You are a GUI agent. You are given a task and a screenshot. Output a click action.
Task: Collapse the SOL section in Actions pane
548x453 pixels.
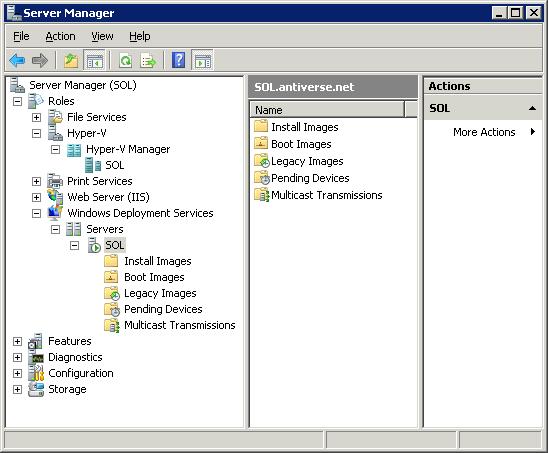click(x=532, y=108)
